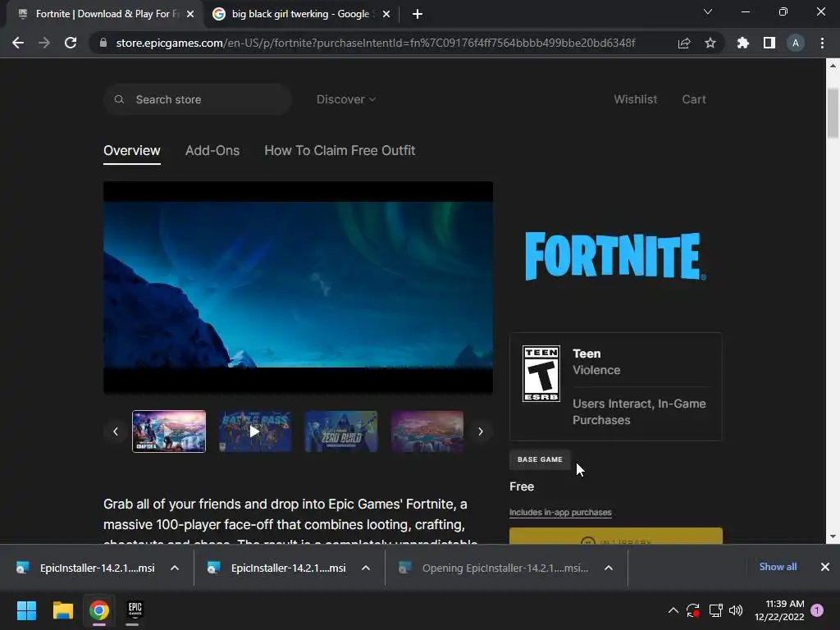Viewport: 840px width, 630px height.
Task: Open a new browser tab
Action: click(418, 14)
